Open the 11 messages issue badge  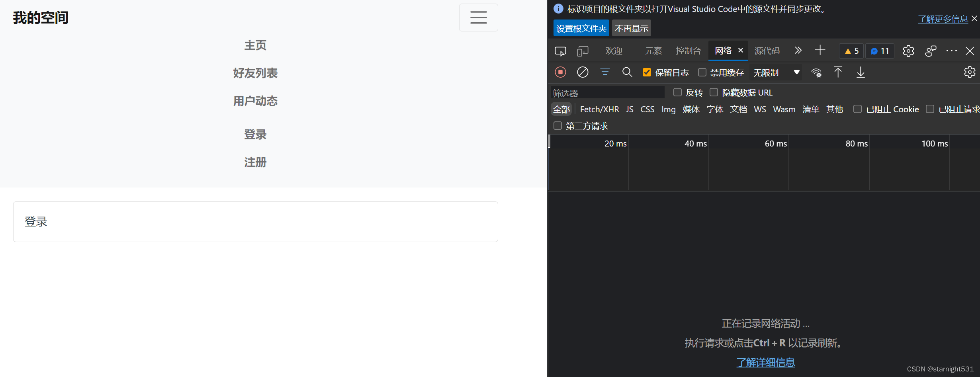coord(880,51)
